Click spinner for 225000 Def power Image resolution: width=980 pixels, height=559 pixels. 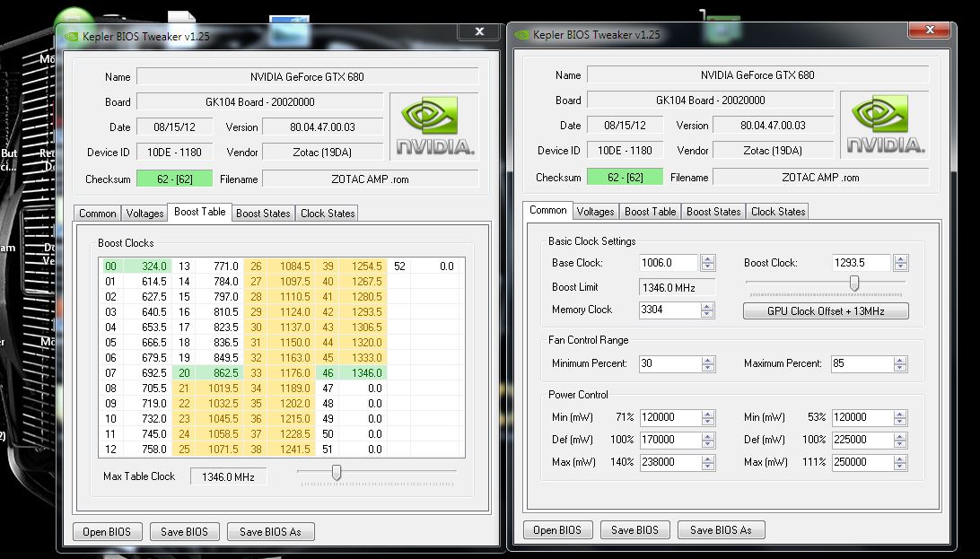click(900, 440)
